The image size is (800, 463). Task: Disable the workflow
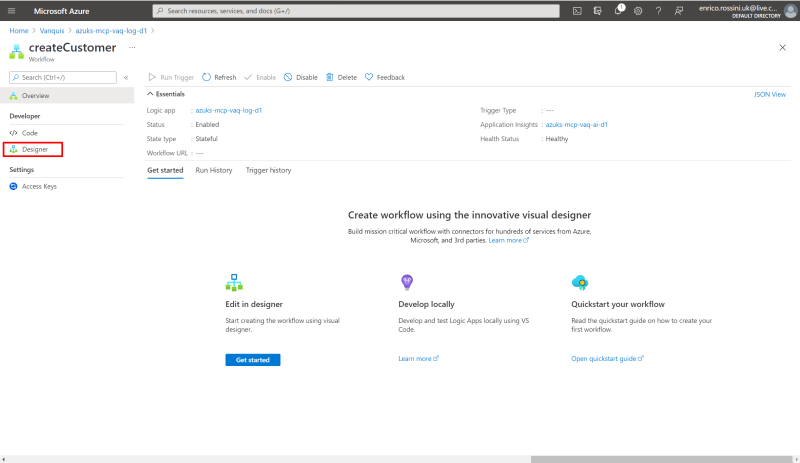tap(301, 78)
